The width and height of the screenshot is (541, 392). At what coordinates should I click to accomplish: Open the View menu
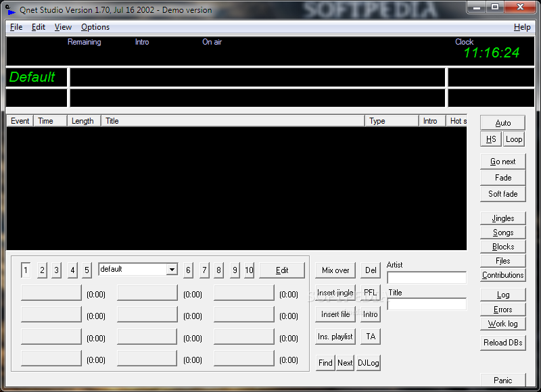[63, 27]
